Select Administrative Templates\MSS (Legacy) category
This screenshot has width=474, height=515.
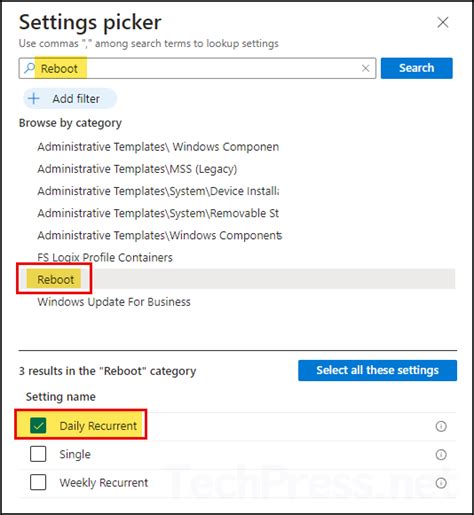(x=137, y=169)
